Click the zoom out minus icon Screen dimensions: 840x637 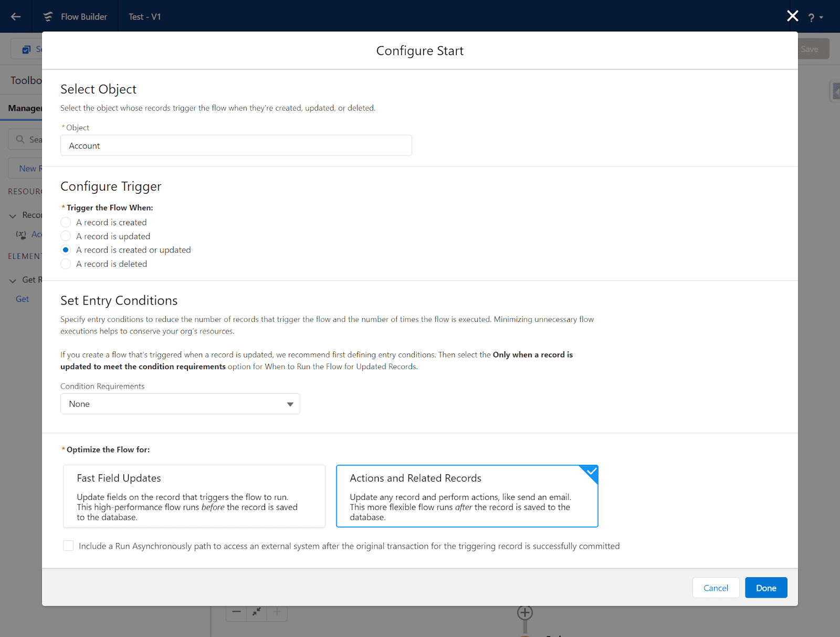click(236, 612)
